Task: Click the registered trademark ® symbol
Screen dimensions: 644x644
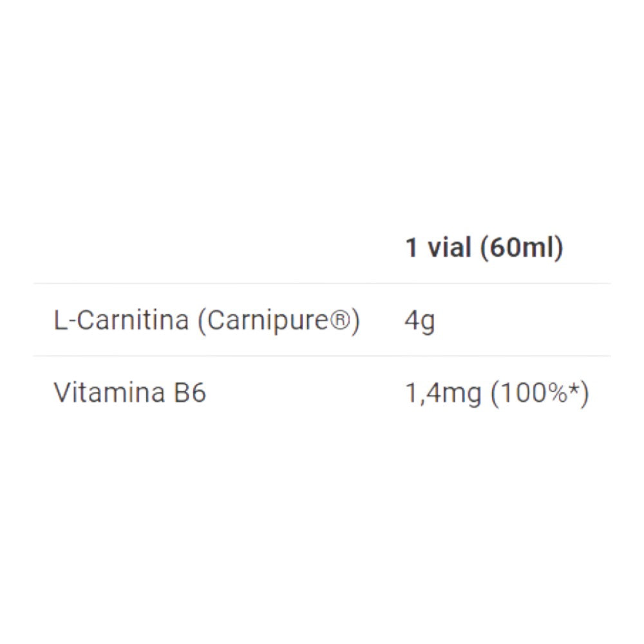Action: pyautogui.click(x=339, y=320)
